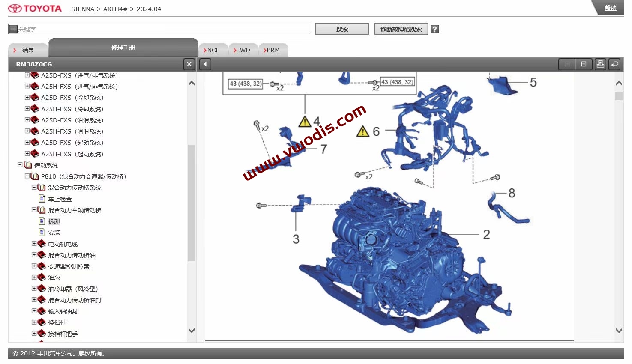Expand the A25D-FXS 进气/排气系统 node
Viewport: 632px width, 364px height.
click(27, 75)
